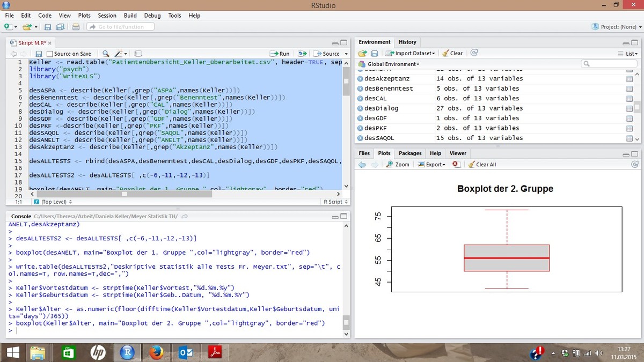Open the Export plot dropdown
The width and height of the screenshot is (644, 362).
[431, 165]
